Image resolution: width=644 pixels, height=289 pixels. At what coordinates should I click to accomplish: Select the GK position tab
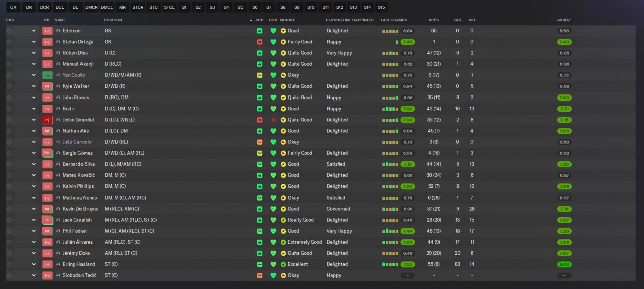pyautogui.click(x=13, y=7)
